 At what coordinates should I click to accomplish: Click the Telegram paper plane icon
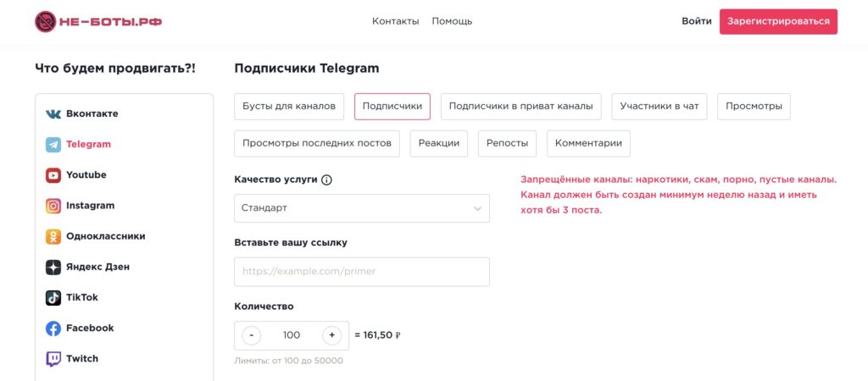coord(53,144)
